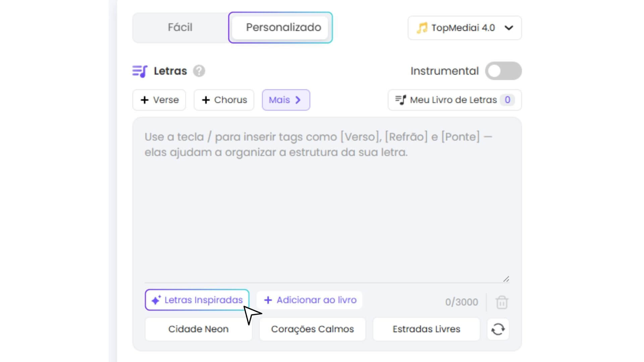Viewport: 644px width, 362px height.
Task: Click the music note icon beside TopMediai 4.0
Action: point(422,28)
